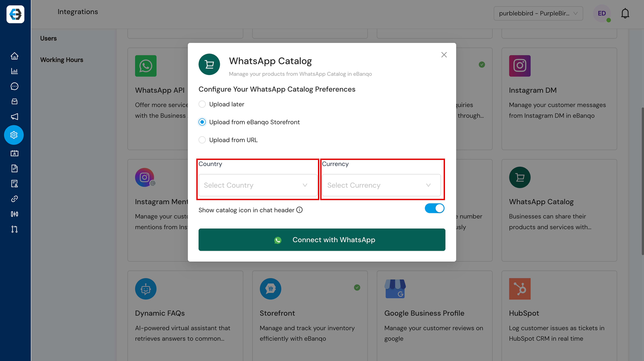The image size is (644, 361).
Task: Open the Select Country dropdown
Action: [x=257, y=185]
